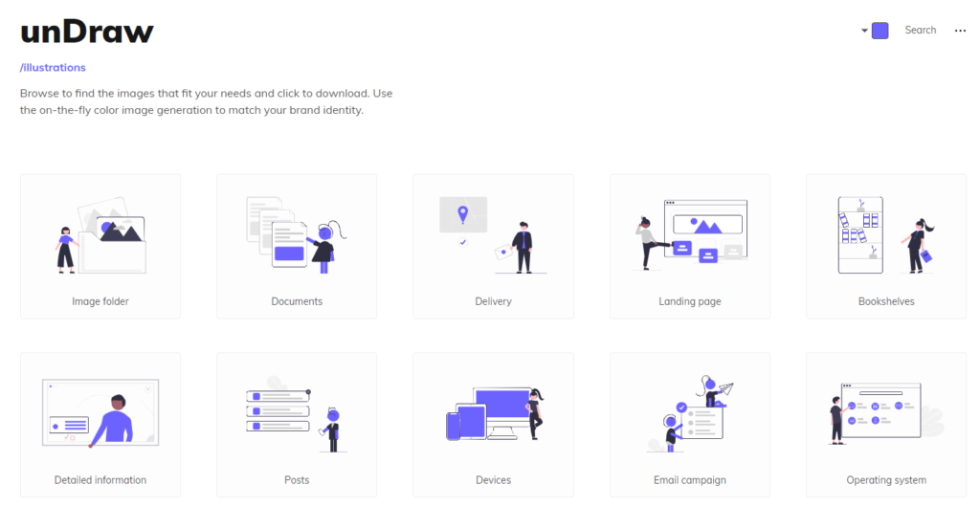Click the /illustrations breadcrumb link

click(53, 68)
